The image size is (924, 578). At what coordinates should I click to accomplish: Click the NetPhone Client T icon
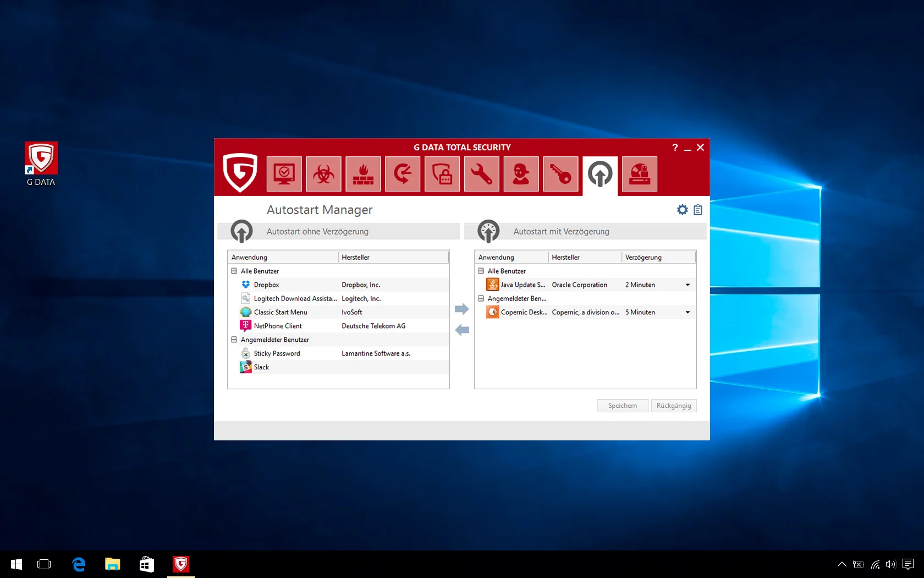[246, 325]
